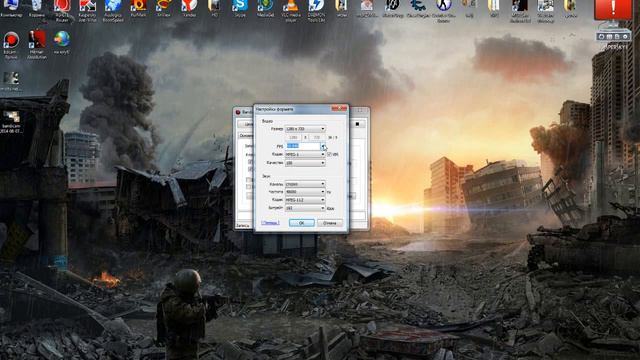Expand the FPS dropdown arrow
Viewport: 640px width, 360px height.
(x=323, y=146)
